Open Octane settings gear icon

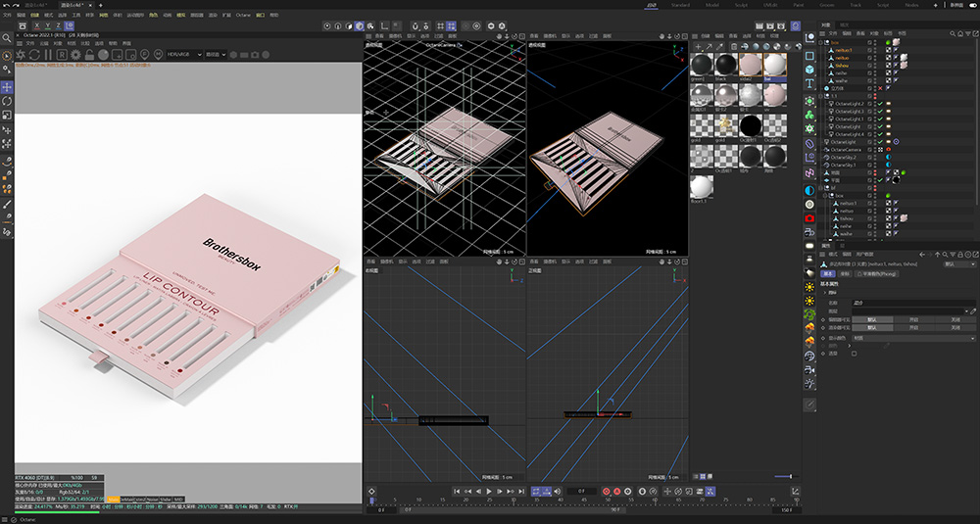[75, 55]
